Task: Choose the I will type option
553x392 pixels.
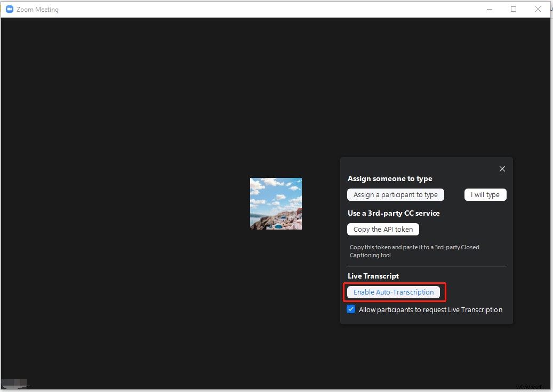Action: click(485, 194)
